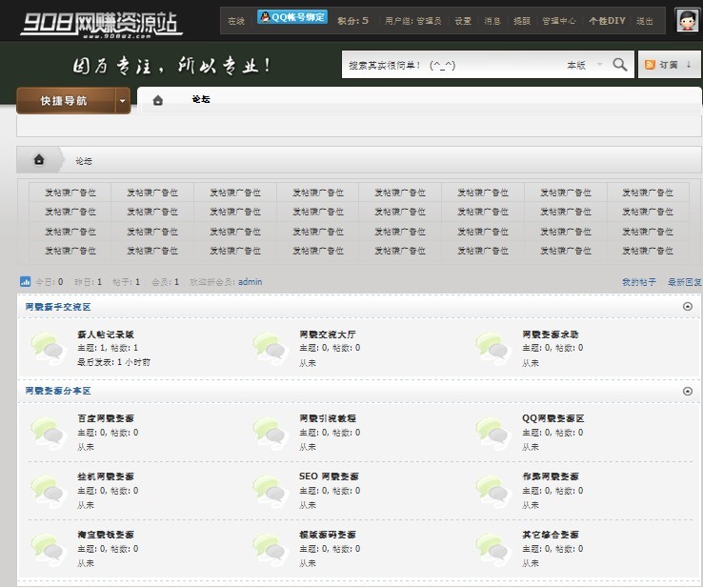Click the 昨日: 1 statistic
Screen dimensions: 703x588
click(88, 282)
